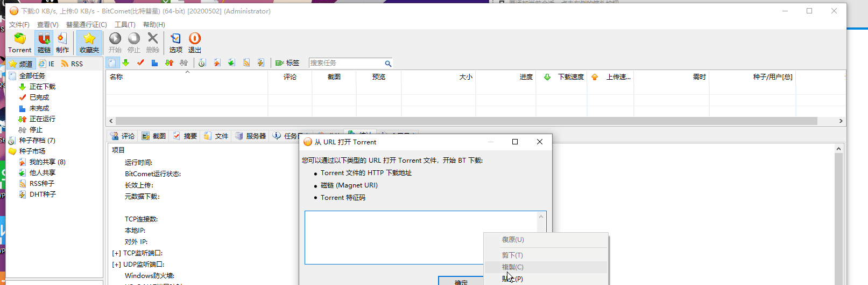The image size is (868, 285).
Task: Click the 退出 exit toolbar button
Action: pos(195,43)
